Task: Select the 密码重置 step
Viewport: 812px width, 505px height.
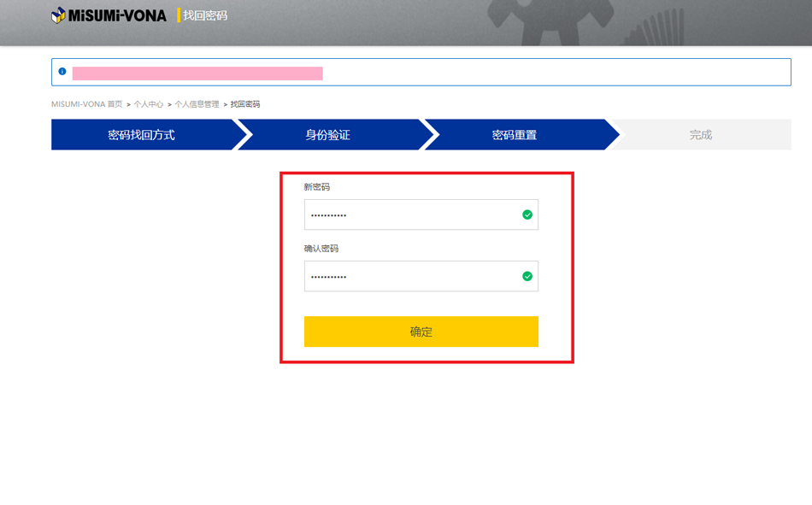Action: tap(515, 135)
